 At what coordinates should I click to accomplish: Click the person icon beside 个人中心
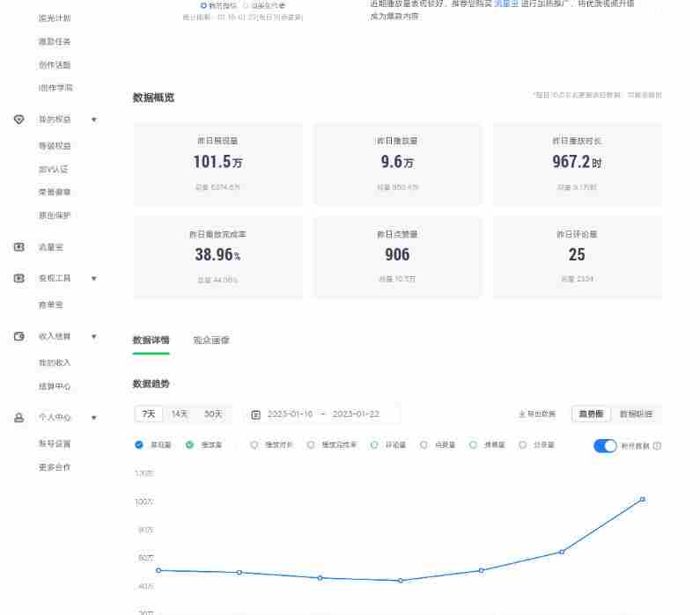click(x=18, y=417)
